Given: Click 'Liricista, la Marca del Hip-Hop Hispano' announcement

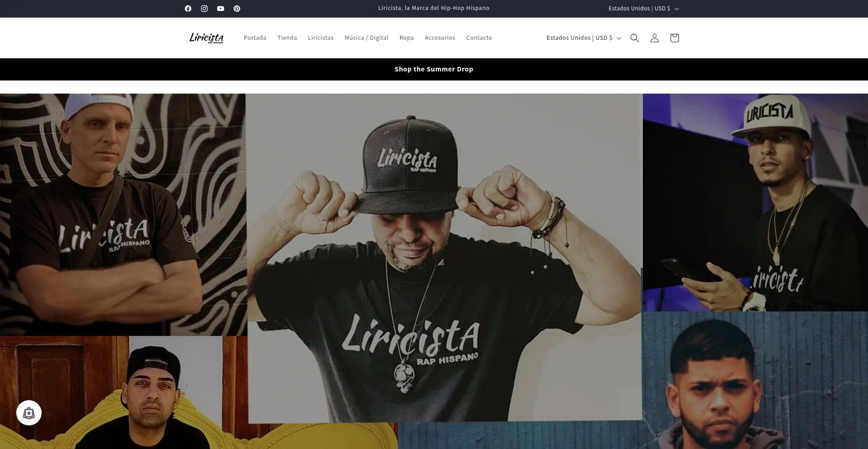Looking at the screenshot, I should pyautogui.click(x=434, y=8).
